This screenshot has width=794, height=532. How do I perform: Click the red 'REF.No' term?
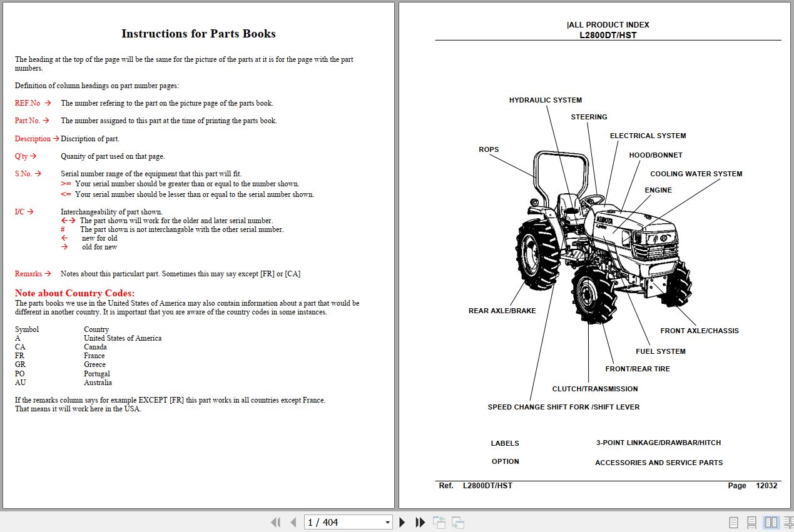28,103
